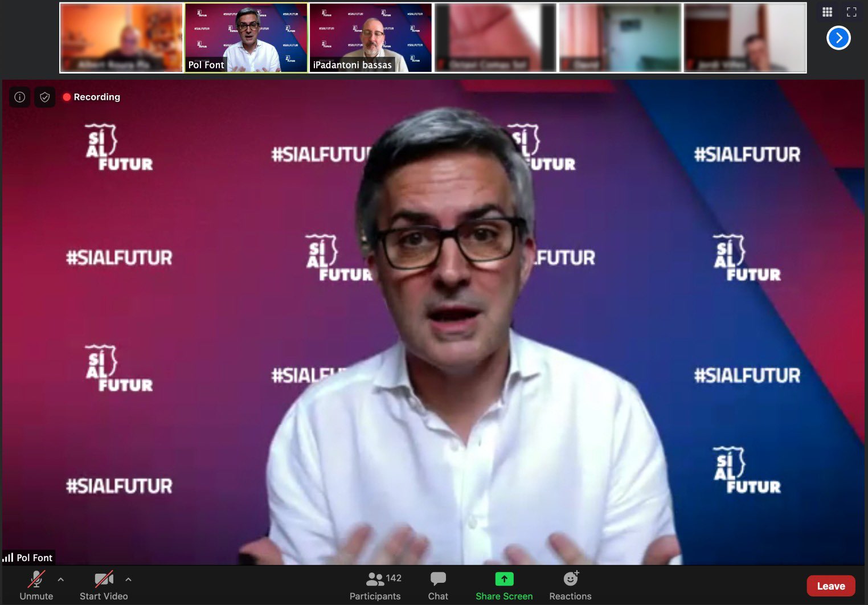Unmute the microphone
868x605 pixels.
pyautogui.click(x=36, y=586)
